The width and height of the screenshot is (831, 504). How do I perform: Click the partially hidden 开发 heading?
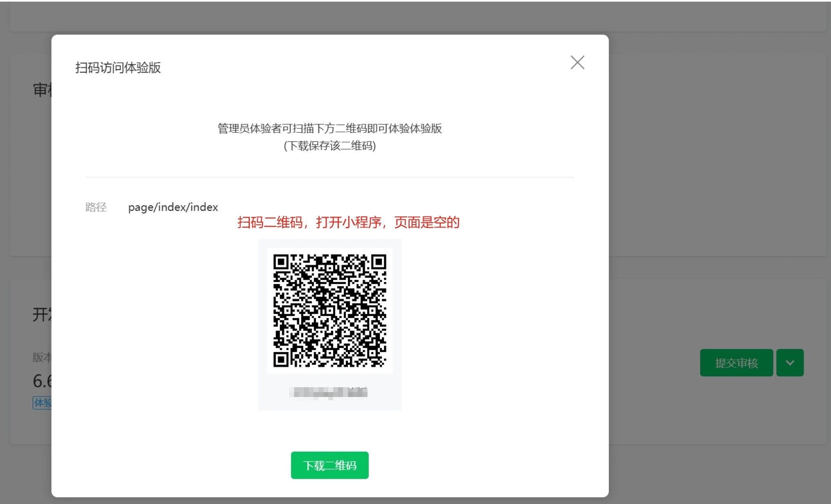point(42,314)
